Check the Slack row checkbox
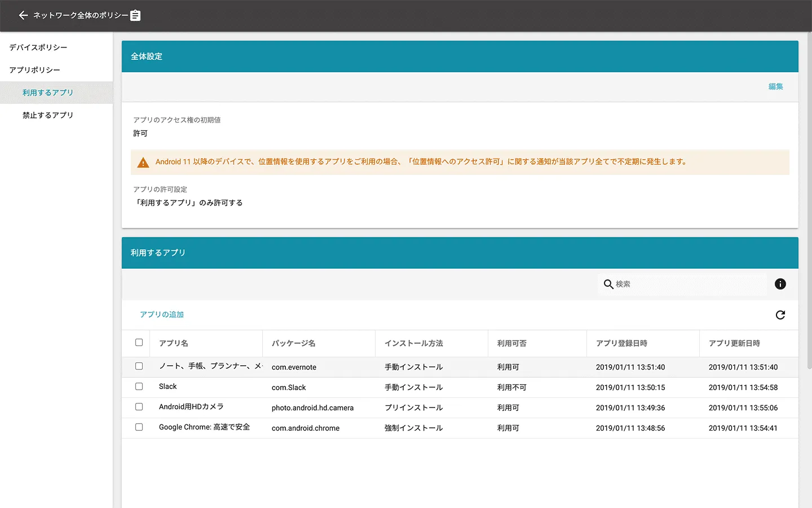Viewport: 812px width, 508px height. [x=139, y=386]
